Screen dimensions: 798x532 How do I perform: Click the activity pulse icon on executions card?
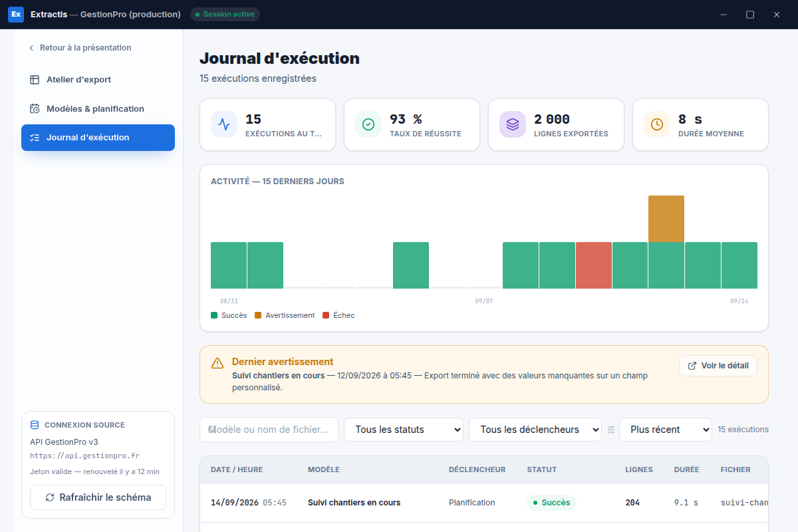click(224, 124)
